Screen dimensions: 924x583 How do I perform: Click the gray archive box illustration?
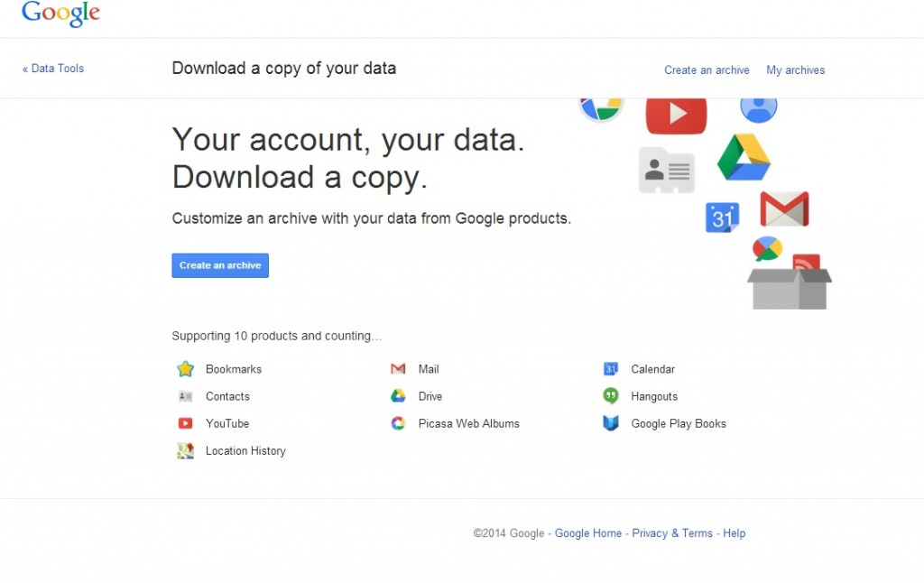coord(790,288)
